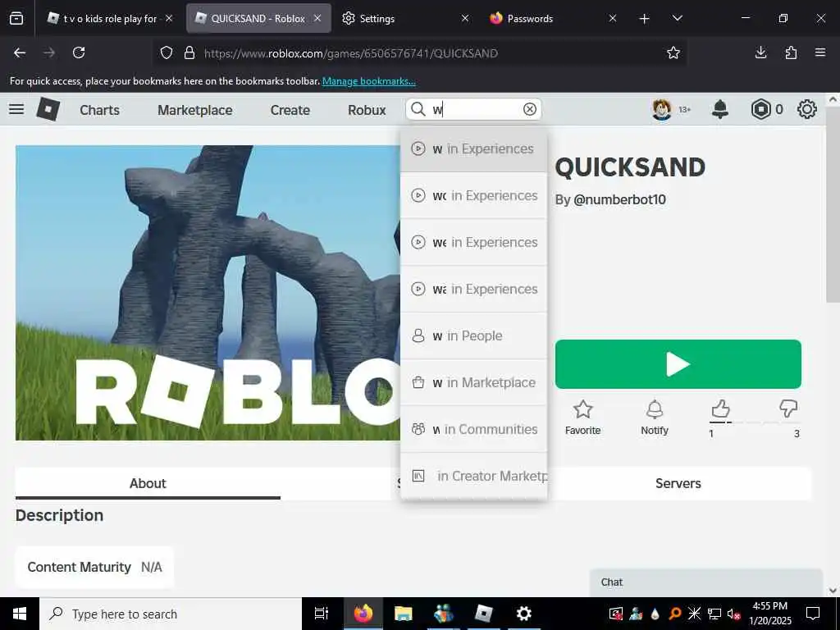Go back with browser back arrow

(20, 52)
